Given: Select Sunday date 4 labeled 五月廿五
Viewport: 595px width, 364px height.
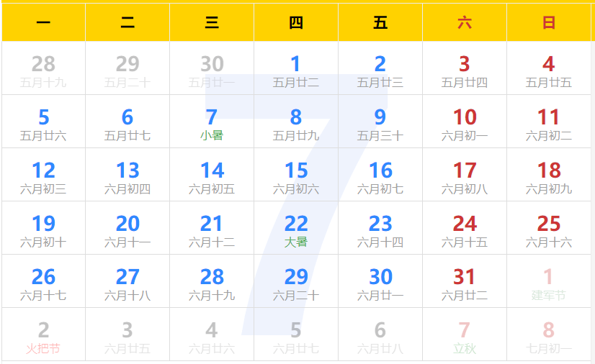Looking at the screenshot, I should click(549, 68).
